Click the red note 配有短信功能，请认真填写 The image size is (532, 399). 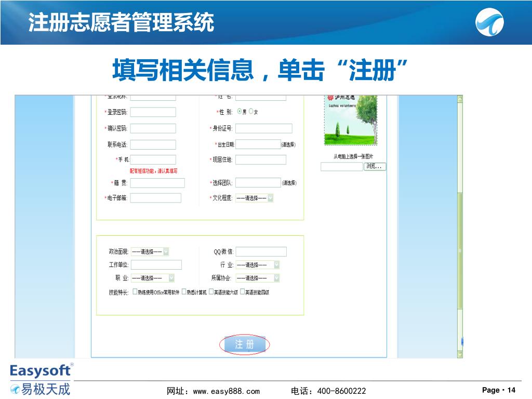(153, 171)
